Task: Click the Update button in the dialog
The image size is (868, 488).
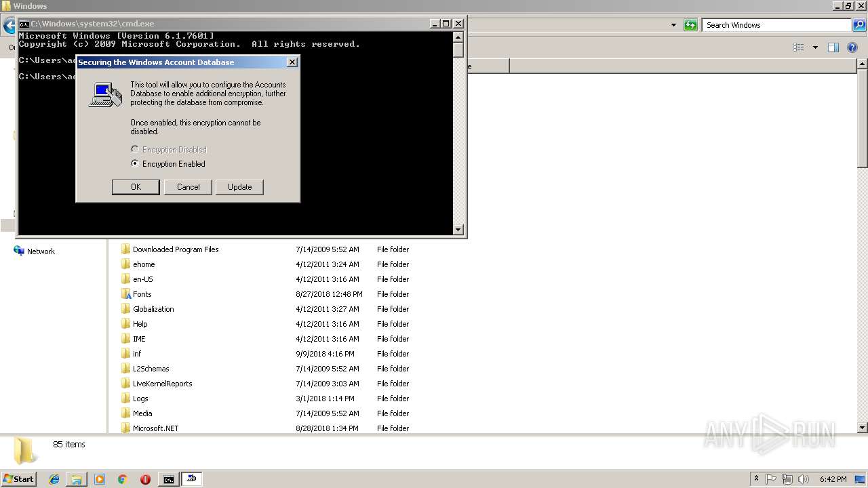Action: 239,187
